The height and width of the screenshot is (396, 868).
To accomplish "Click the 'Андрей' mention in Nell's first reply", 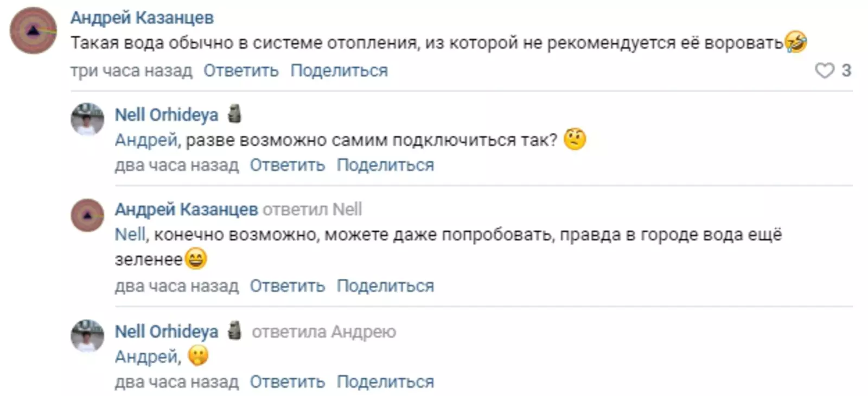I will coord(146,140).
